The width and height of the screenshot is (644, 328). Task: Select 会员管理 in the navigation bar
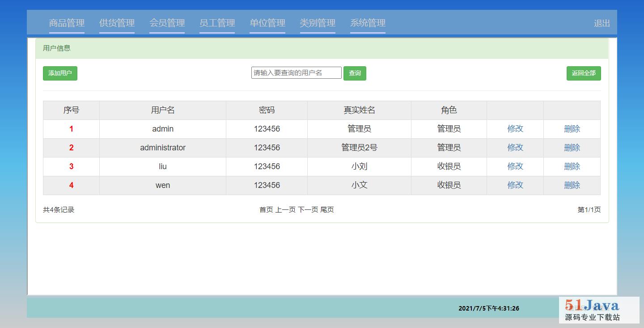167,23
